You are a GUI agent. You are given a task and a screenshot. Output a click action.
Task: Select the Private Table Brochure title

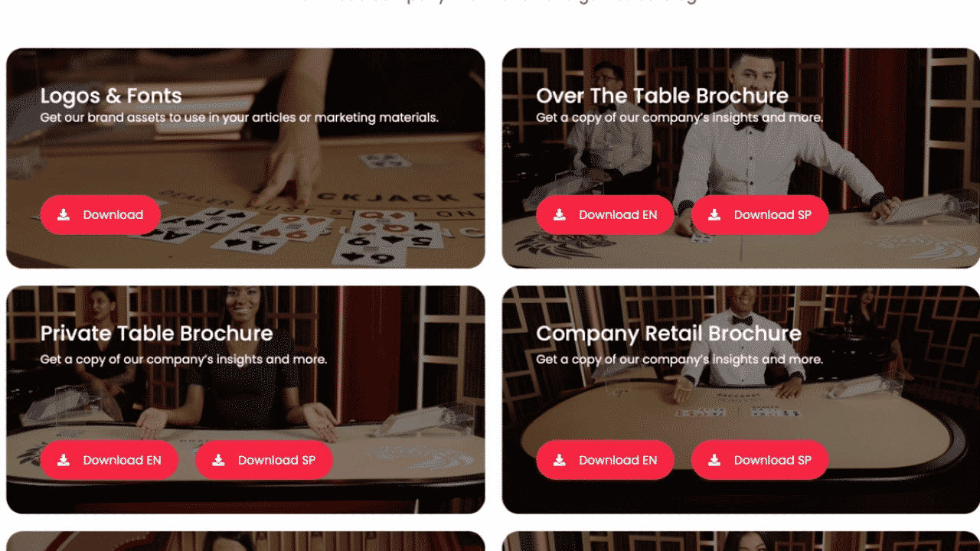tap(156, 334)
